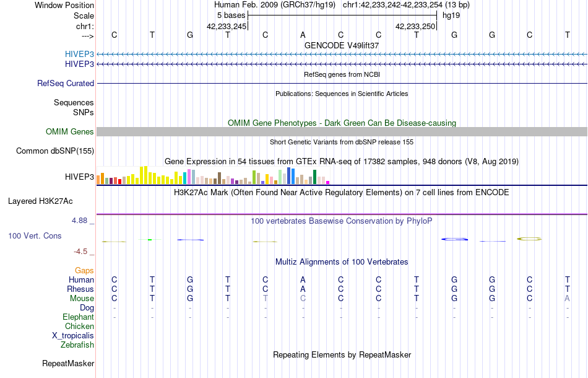Open the 'Publications: Sequences in Scientific Articles' title
The image size is (588, 378).
coord(342,94)
